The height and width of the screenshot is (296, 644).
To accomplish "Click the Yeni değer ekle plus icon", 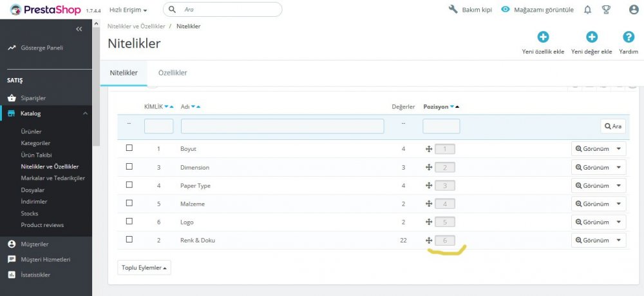I will tap(591, 37).
